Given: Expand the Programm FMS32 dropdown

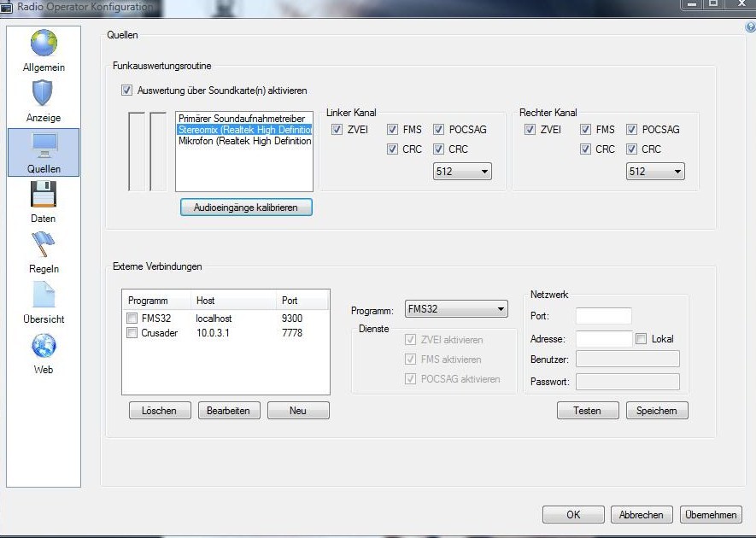Looking at the screenshot, I should (454, 309).
